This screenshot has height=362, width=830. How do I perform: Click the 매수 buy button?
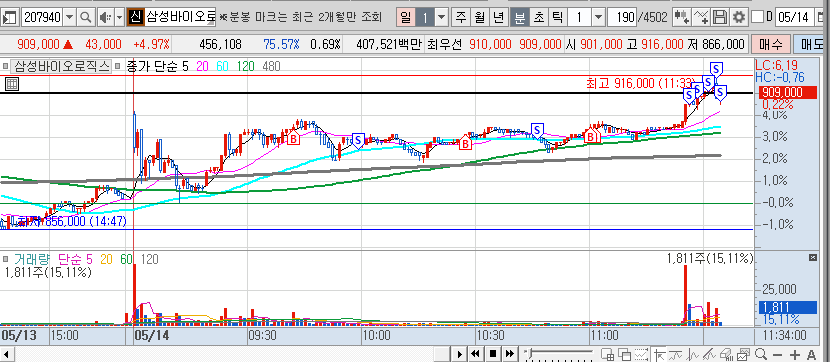pos(771,44)
